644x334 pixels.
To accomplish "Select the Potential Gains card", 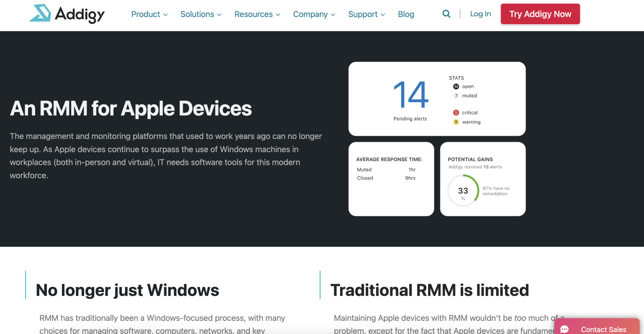I will pos(483,179).
